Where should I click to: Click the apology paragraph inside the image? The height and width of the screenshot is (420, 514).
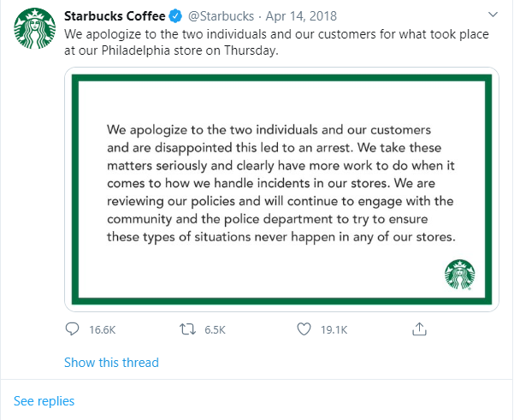(281, 183)
